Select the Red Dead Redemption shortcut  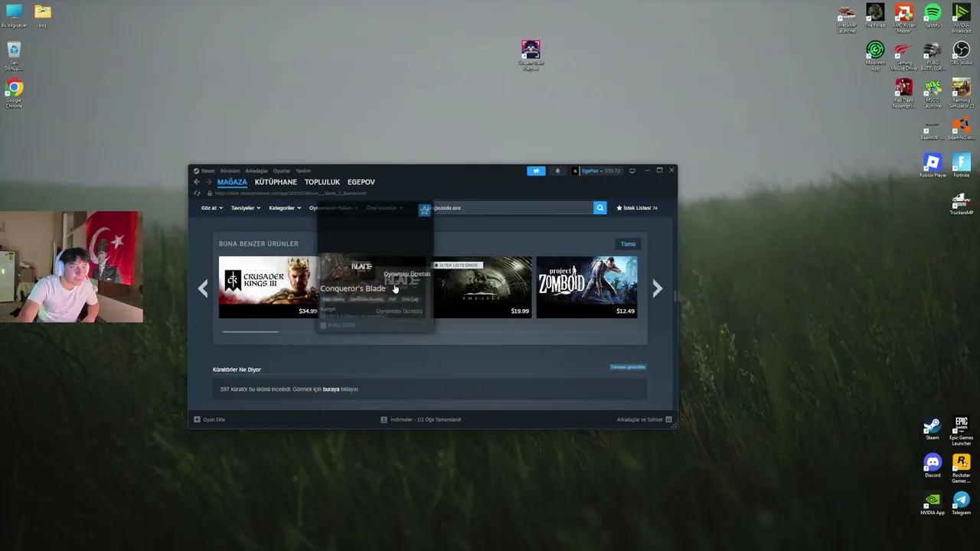[x=903, y=93]
